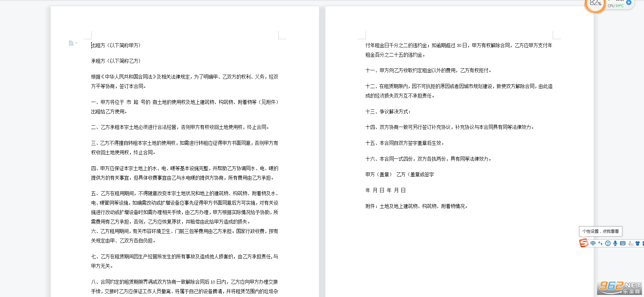The width and height of the screenshot is (644, 297).
Task: Click the line '甲方无关。' on first page
Action: pyautogui.click(x=102, y=266)
